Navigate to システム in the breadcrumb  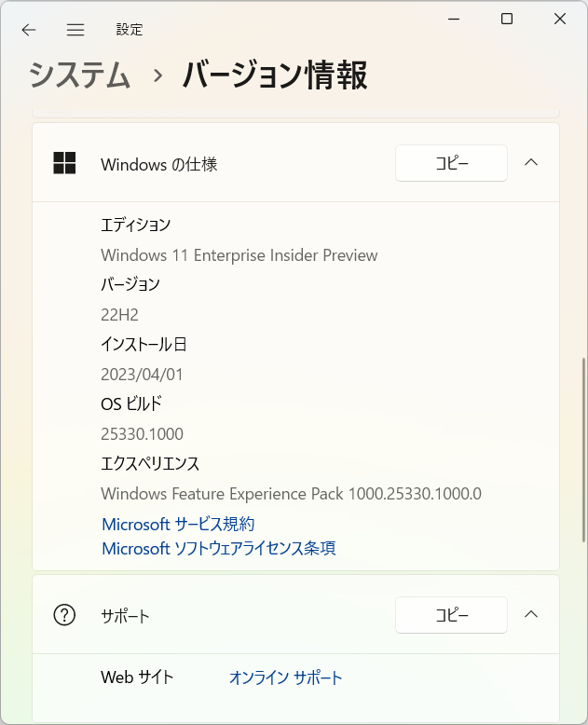(x=79, y=75)
